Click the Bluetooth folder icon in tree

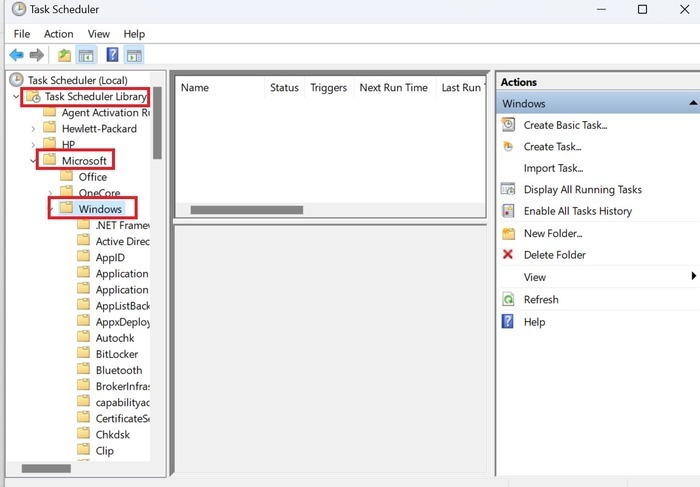[x=83, y=369]
